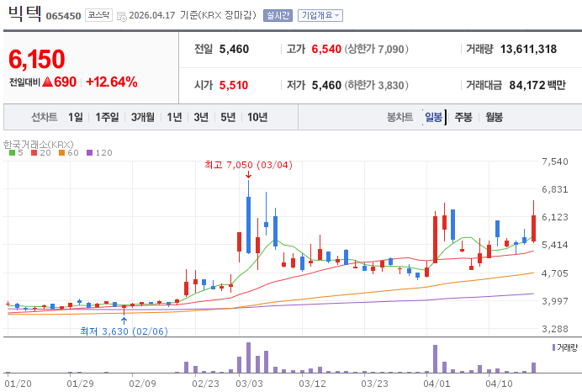The height and width of the screenshot is (392, 582).
Task: Select the 1일 line chart period
Action: [76, 117]
